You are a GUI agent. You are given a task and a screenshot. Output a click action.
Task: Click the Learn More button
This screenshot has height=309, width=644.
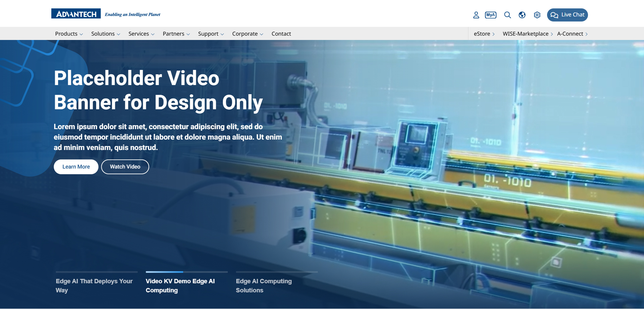coord(76,167)
